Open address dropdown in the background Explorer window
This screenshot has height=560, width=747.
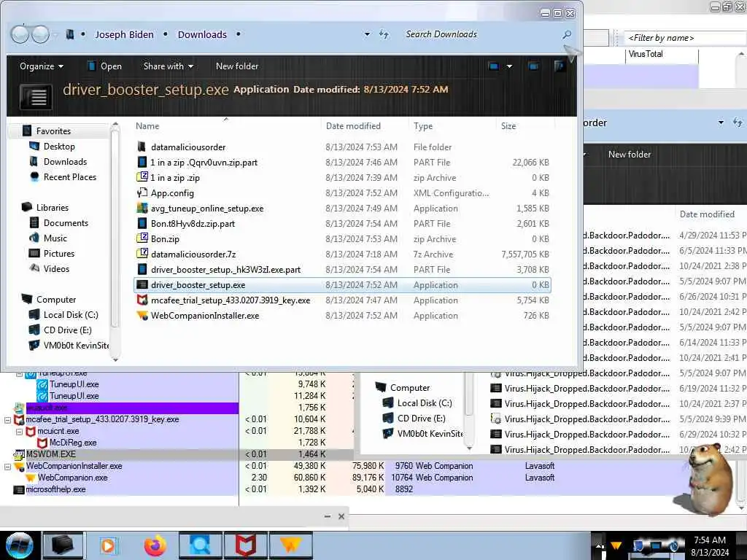(721, 122)
